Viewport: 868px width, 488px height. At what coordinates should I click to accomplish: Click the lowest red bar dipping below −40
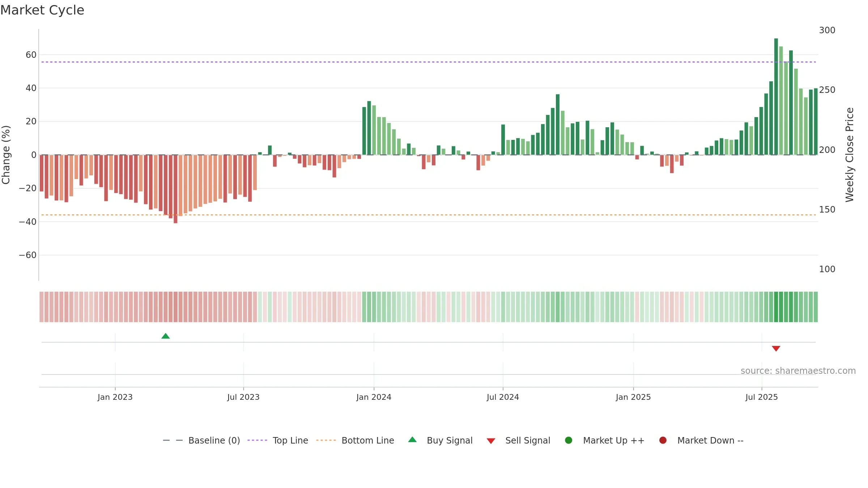(175, 189)
